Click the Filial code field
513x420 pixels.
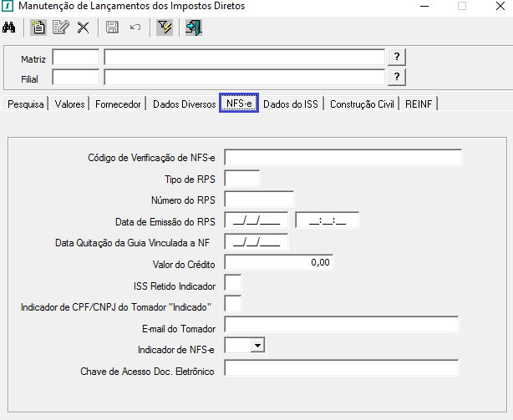(75, 77)
